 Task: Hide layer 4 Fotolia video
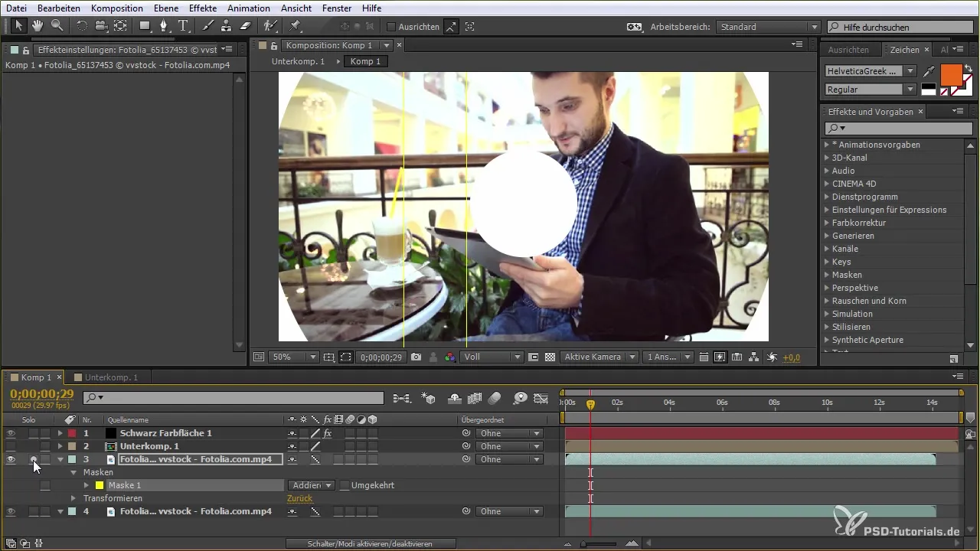11,511
